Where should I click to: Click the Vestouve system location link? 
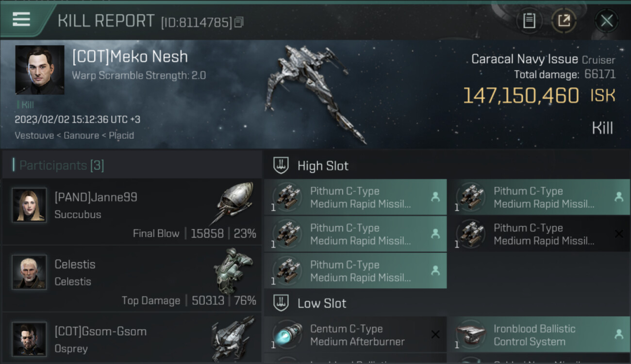33,135
